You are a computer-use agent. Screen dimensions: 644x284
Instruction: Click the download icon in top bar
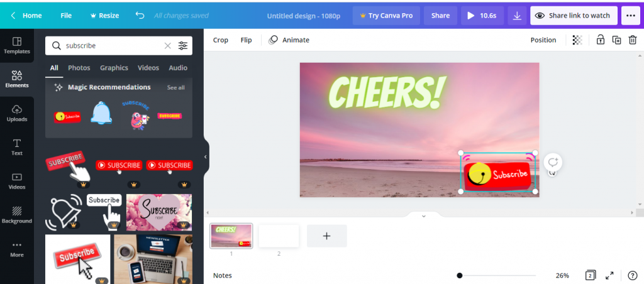(x=517, y=16)
